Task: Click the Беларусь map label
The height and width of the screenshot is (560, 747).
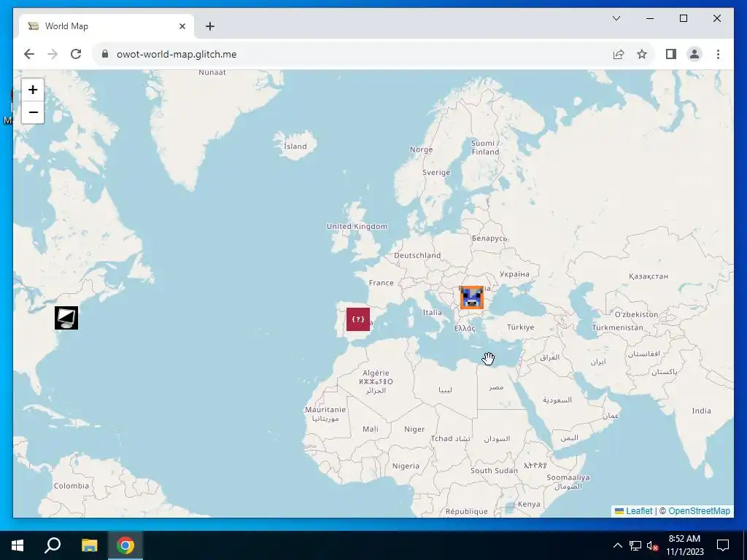Action: (x=489, y=238)
